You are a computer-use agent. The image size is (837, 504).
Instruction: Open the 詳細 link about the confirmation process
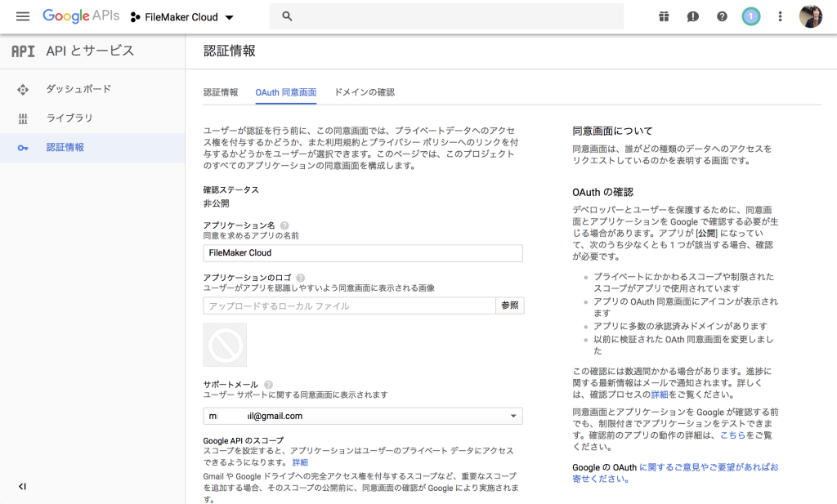coord(660,395)
